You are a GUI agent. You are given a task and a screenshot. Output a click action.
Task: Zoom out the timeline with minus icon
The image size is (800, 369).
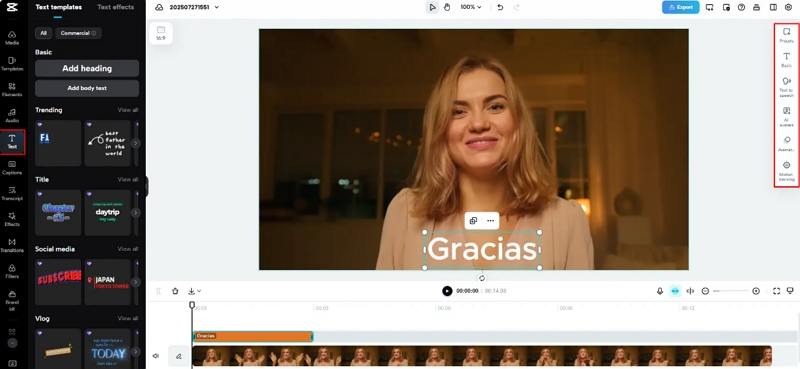tap(706, 291)
